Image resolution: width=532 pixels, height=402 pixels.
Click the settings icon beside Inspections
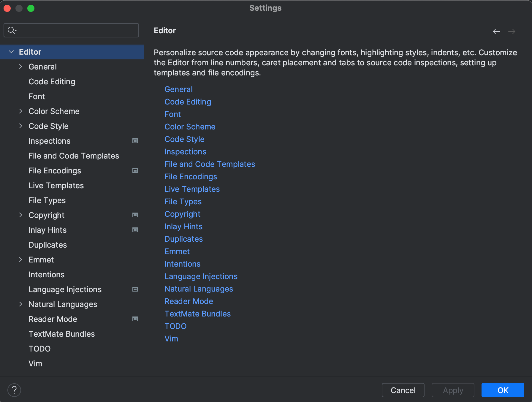coord(135,141)
